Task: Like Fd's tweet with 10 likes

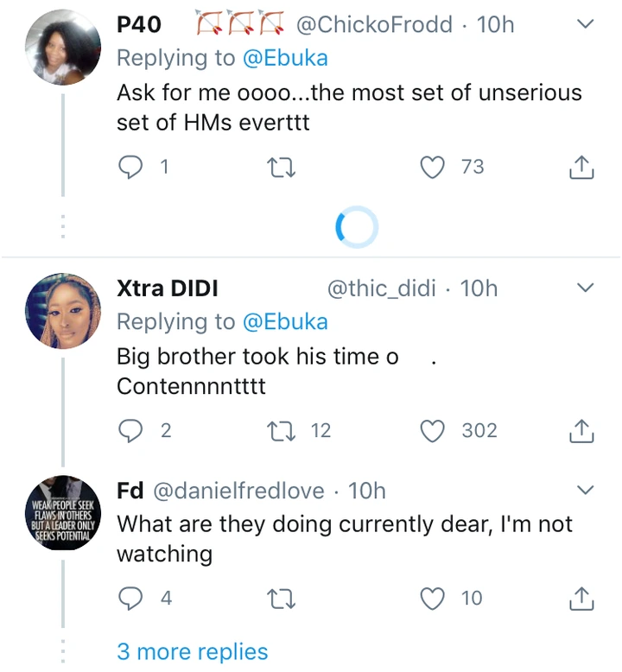Action: [432, 598]
